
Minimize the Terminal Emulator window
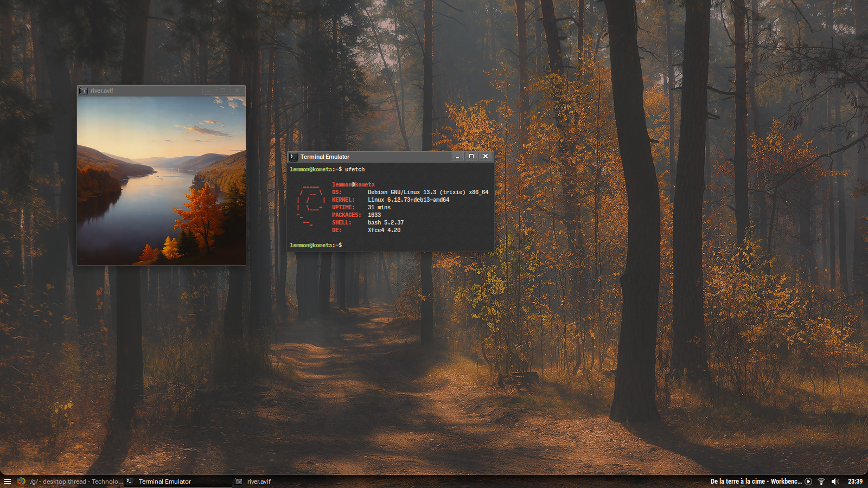(457, 157)
